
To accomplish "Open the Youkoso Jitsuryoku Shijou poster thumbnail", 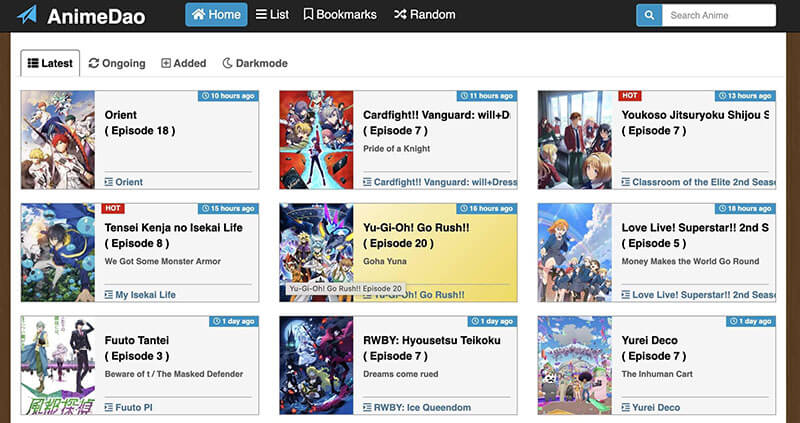I will click(574, 140).
